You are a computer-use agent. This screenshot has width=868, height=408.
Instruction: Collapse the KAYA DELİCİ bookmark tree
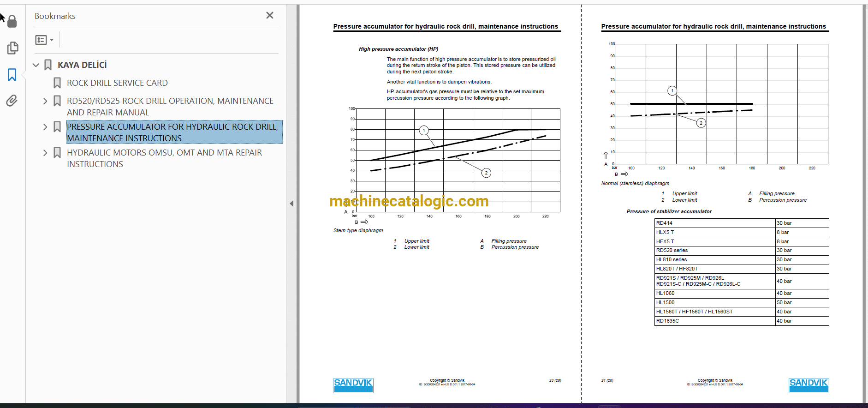[36, 65]
